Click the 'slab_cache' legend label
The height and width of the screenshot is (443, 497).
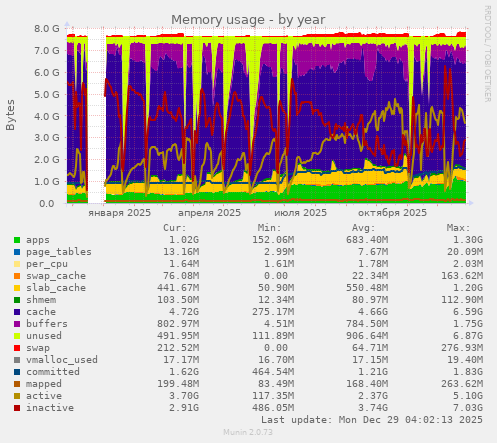pos(56,288)
